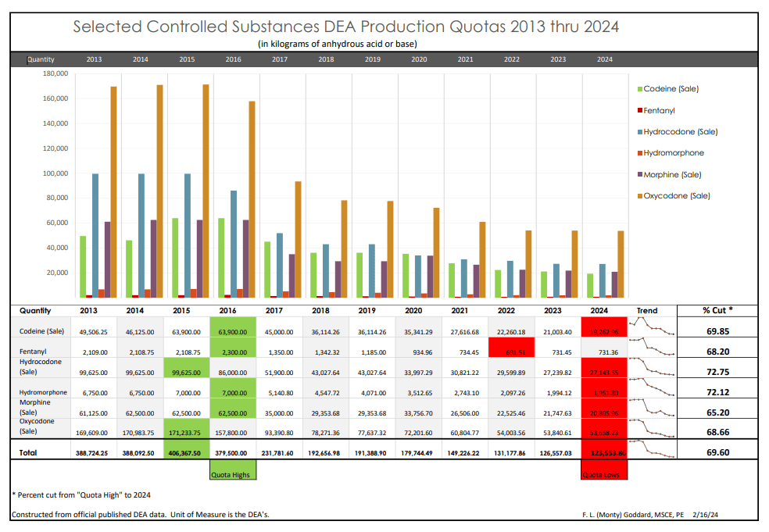Click the Hydromorphone legend marker

click(640, 153)
